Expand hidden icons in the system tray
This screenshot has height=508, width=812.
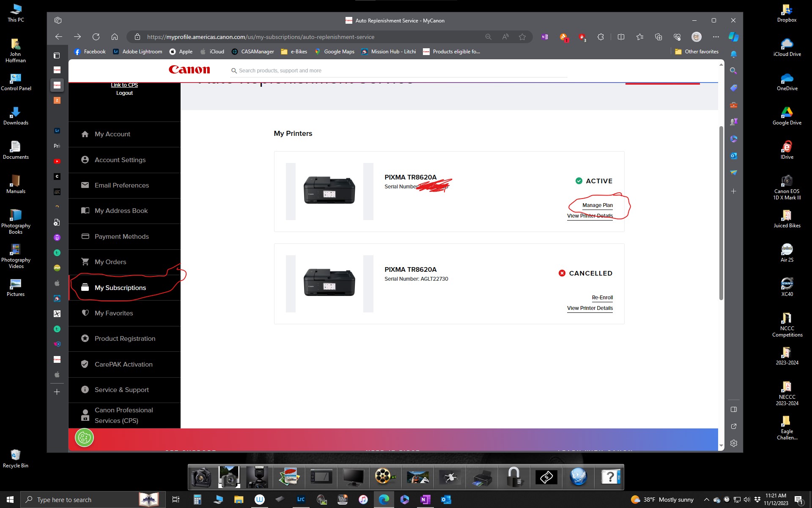[x=707, y=500]
